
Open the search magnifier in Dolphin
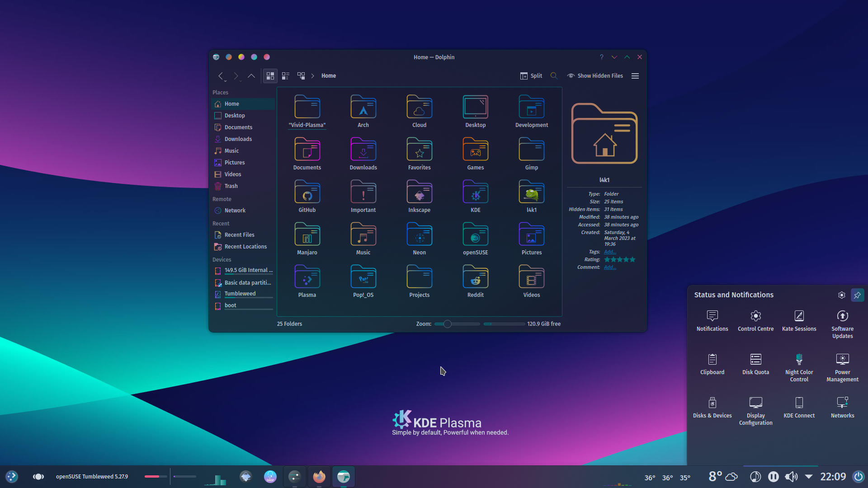coord(554,76)
